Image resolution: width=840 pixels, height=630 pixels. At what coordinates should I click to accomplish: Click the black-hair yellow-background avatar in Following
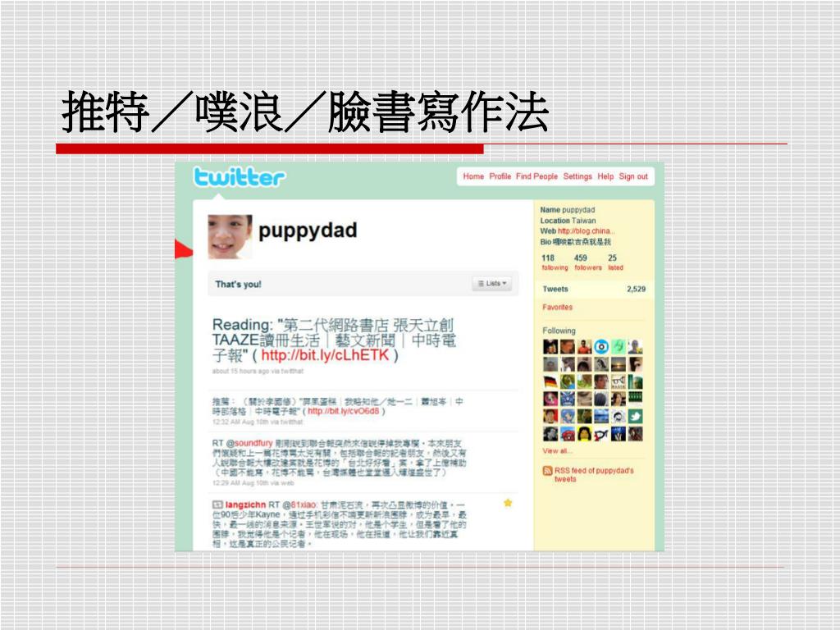584,434
